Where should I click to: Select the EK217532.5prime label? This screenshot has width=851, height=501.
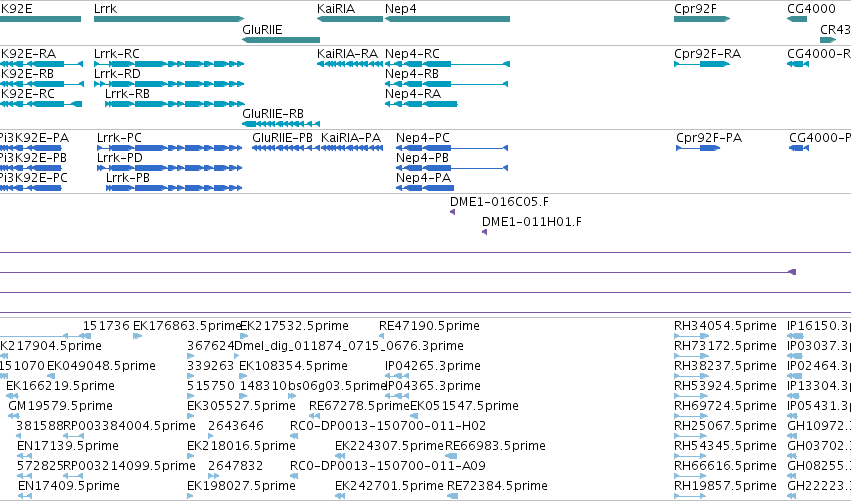click(x=294, y=326)
